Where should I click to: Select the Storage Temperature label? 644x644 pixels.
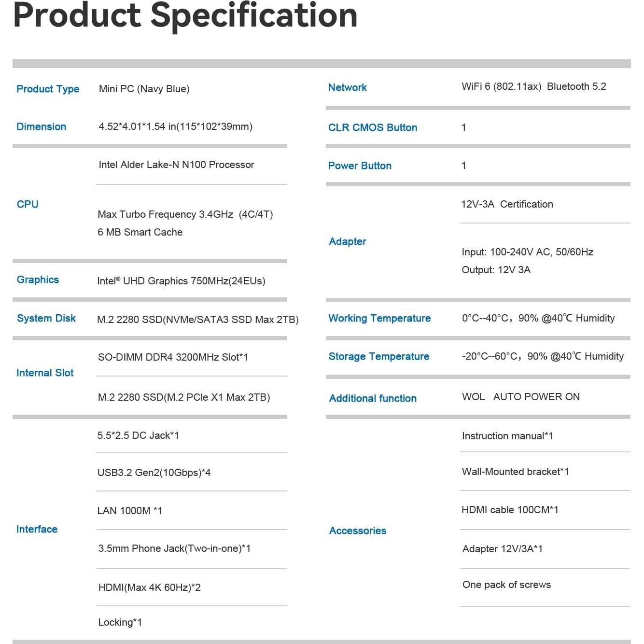[x=378, y=356]
